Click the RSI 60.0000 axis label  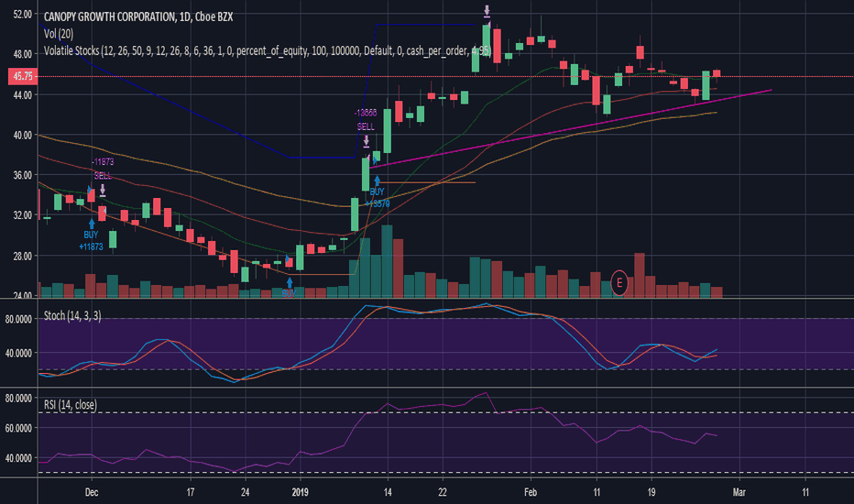tap(18, 428)
